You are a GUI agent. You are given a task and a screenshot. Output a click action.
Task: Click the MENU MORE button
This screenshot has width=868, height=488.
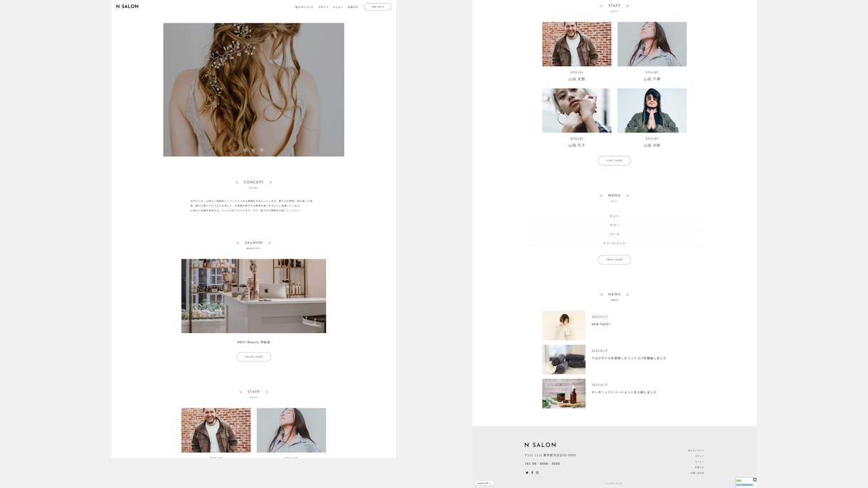[x=614, y=260]
